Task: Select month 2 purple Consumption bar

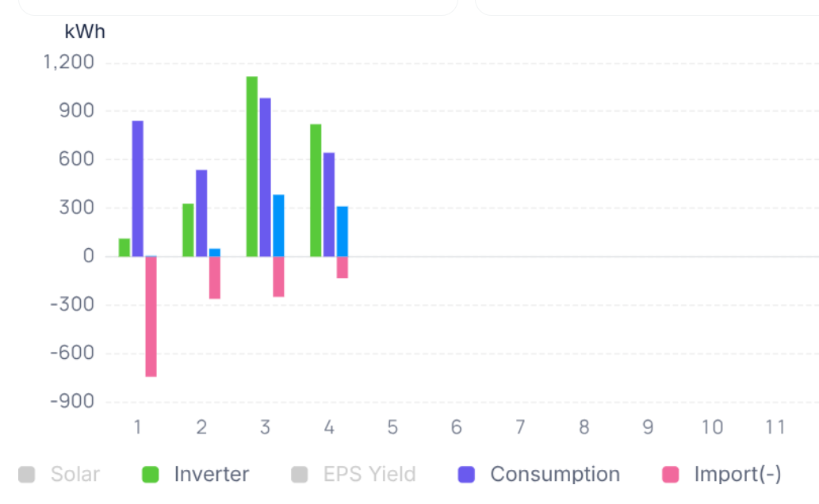Action: click(x=201, y=213)
